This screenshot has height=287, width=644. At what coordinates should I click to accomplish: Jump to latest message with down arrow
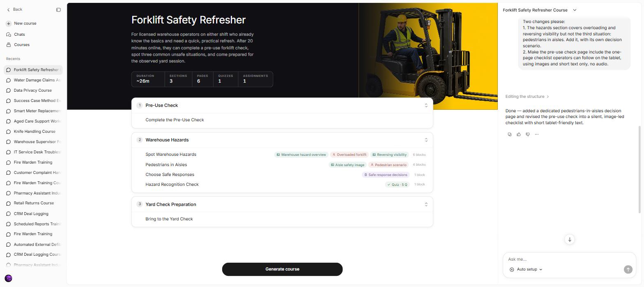[x=569, y=239]
